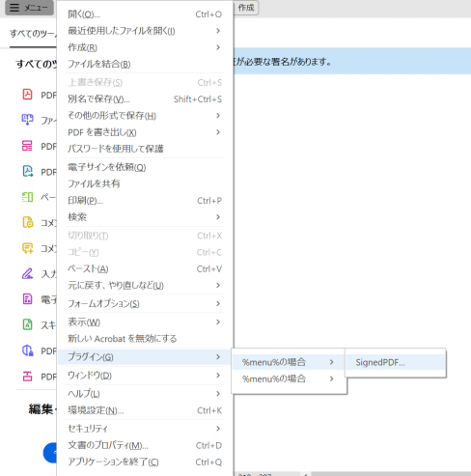Click the blue shield Protect PDF icon
Screen dimensions: 471x476
pos(28,350)
